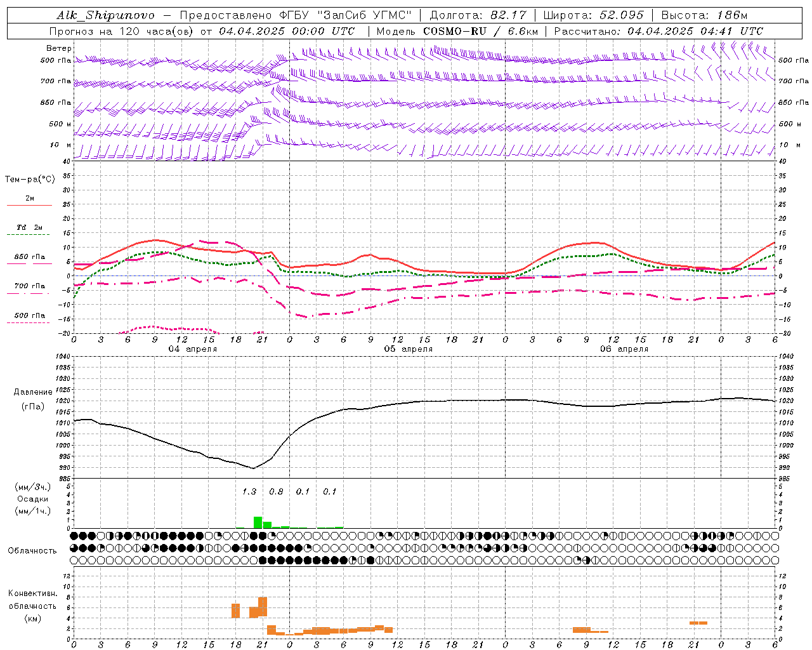This screenshot has width=812, height=650.
Task: Click the Давление pressure panel label
Action: [33, 392]
